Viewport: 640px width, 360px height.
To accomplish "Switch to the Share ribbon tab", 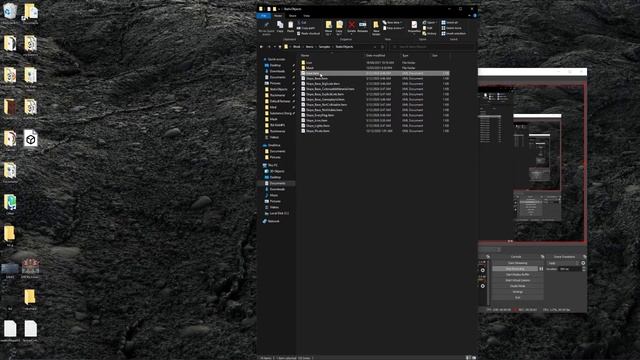I will 292,16.
